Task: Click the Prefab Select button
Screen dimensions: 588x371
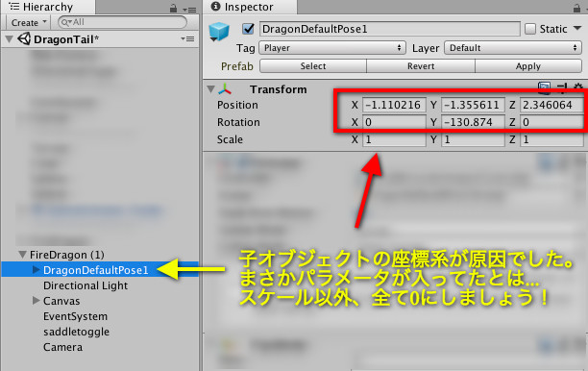Action: (313, 66)
